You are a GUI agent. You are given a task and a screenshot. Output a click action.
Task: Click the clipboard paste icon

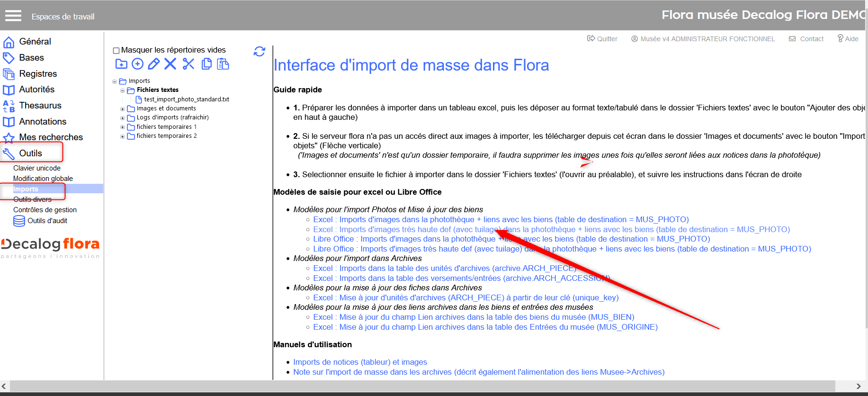223,64
